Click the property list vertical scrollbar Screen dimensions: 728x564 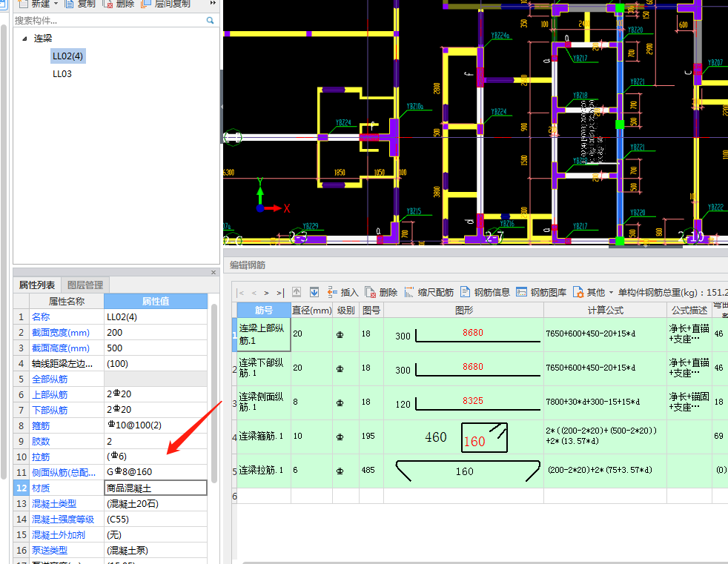pyautogui.click(x=214, y=394)
